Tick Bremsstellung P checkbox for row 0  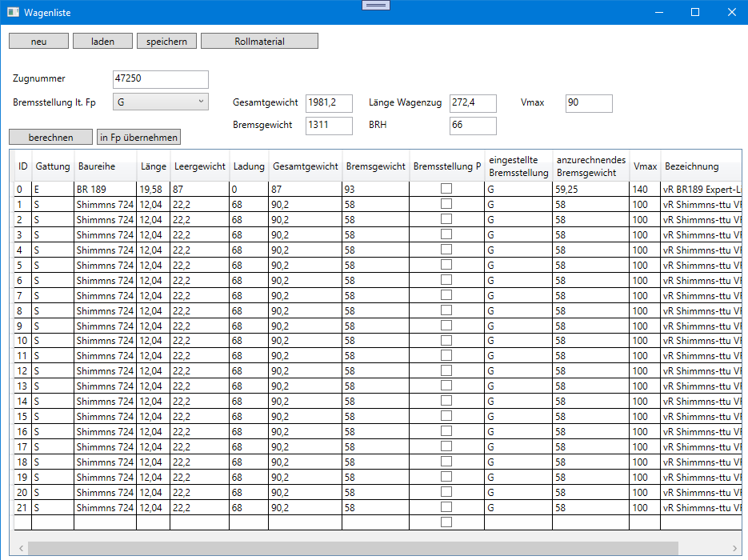(x=446, y=189)
